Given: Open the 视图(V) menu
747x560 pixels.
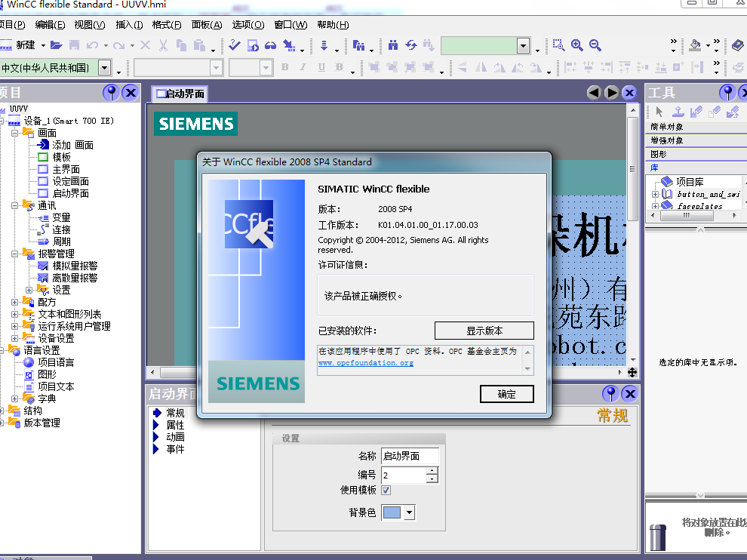Looking at the screenshot, I should coord(90,25).
